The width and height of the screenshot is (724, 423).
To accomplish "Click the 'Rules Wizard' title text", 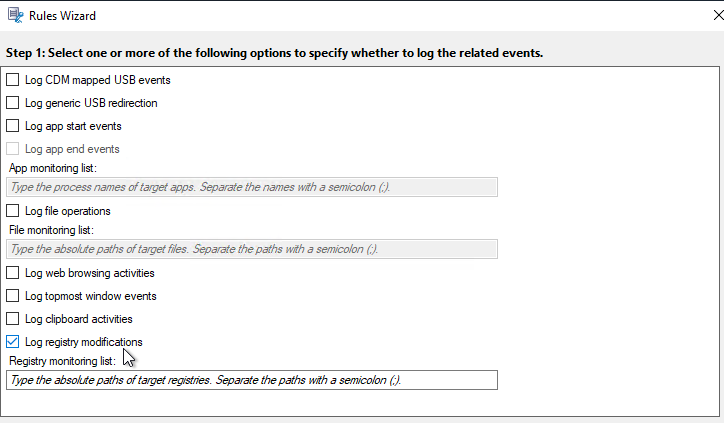I will click(x=62, y=16).
